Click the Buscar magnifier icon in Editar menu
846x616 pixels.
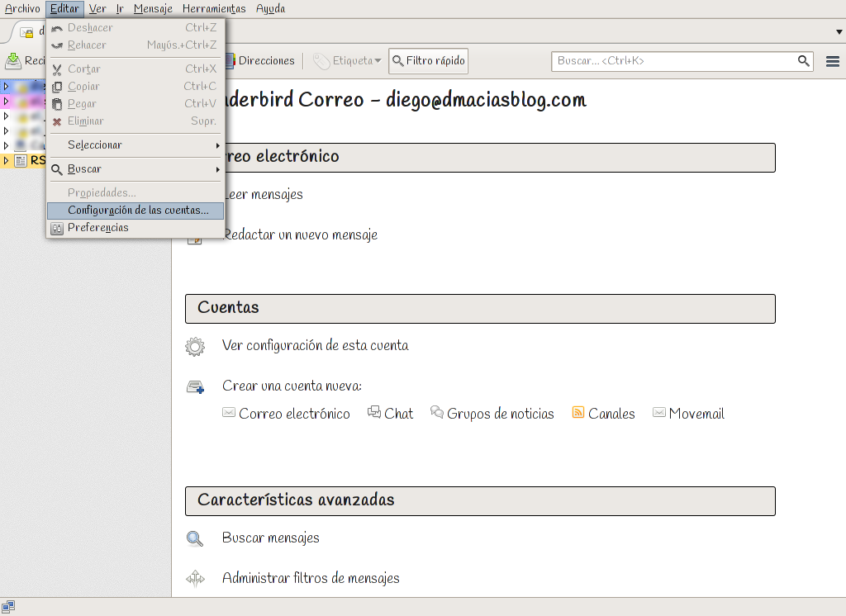[x=57, y=170]
